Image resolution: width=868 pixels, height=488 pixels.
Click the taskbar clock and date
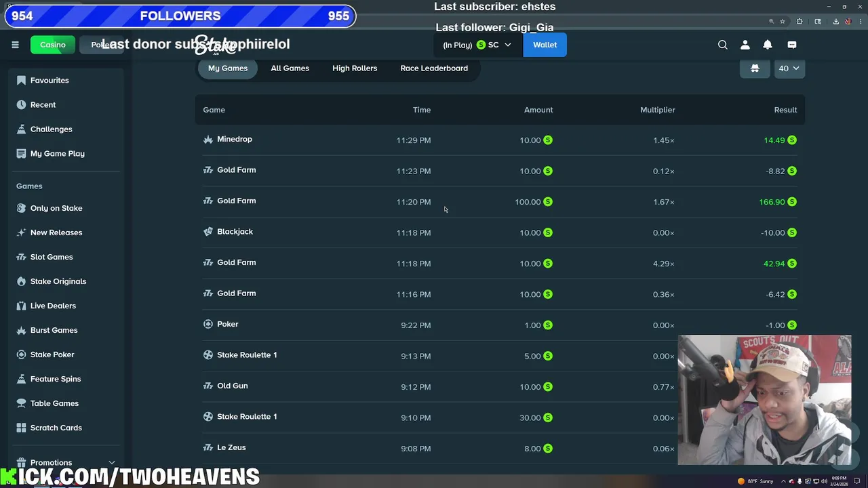coord(840,481)
